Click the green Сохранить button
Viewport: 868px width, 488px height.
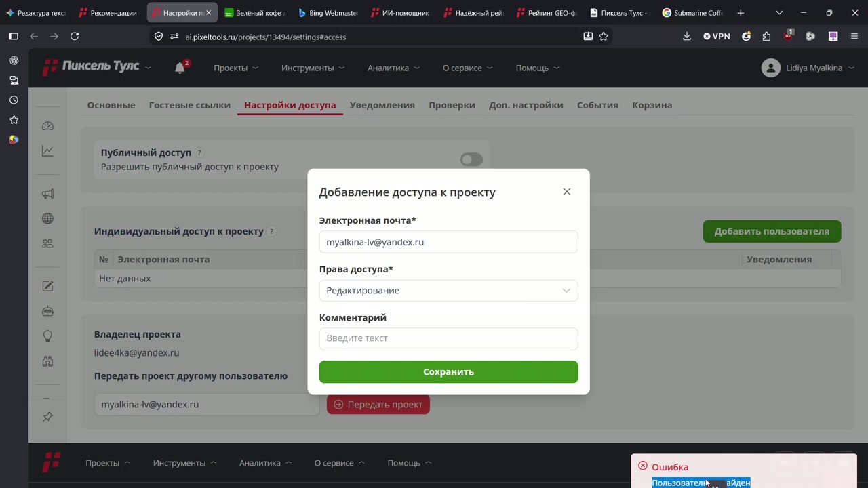click(x=448, y=372)
